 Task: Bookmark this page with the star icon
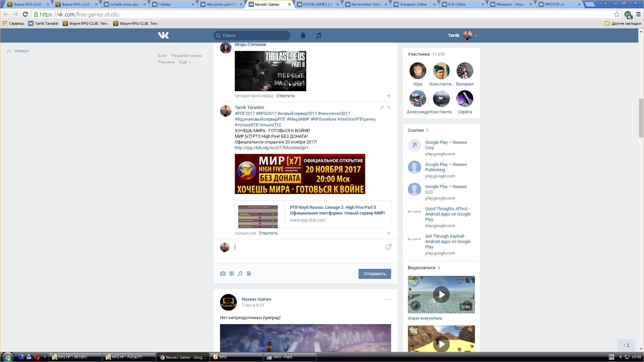tap(616, 14)
